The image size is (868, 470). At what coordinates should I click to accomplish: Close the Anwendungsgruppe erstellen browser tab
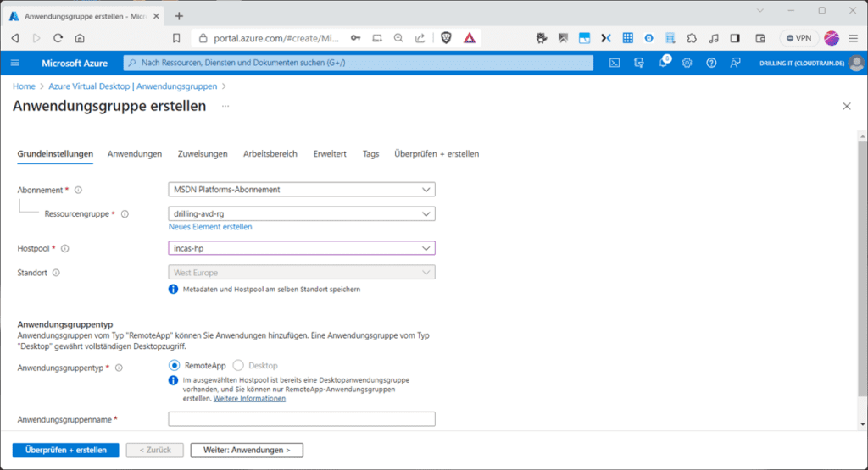156,16
